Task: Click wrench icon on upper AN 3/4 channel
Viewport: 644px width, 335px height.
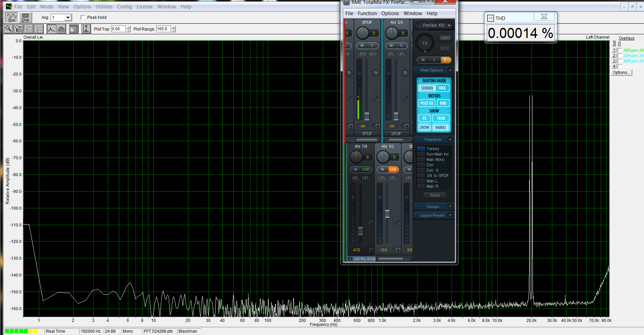Action: (x=406, y=98)
